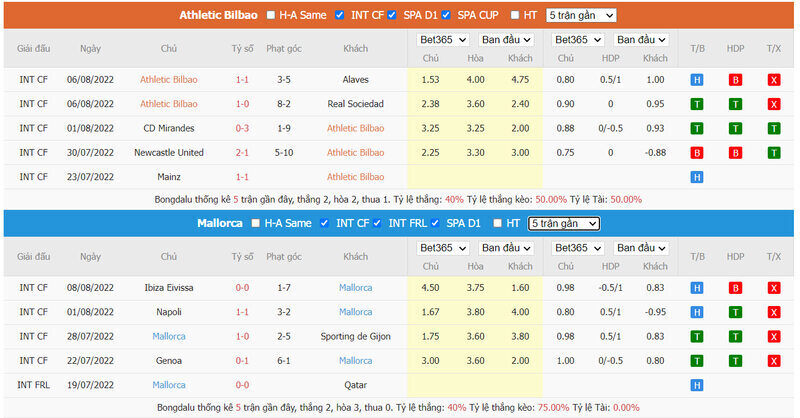Open handicap 'Ban đầu' dropdown in Athletic Bilbao table
This screenshot has height=418, width=800.
pos(641,40)
